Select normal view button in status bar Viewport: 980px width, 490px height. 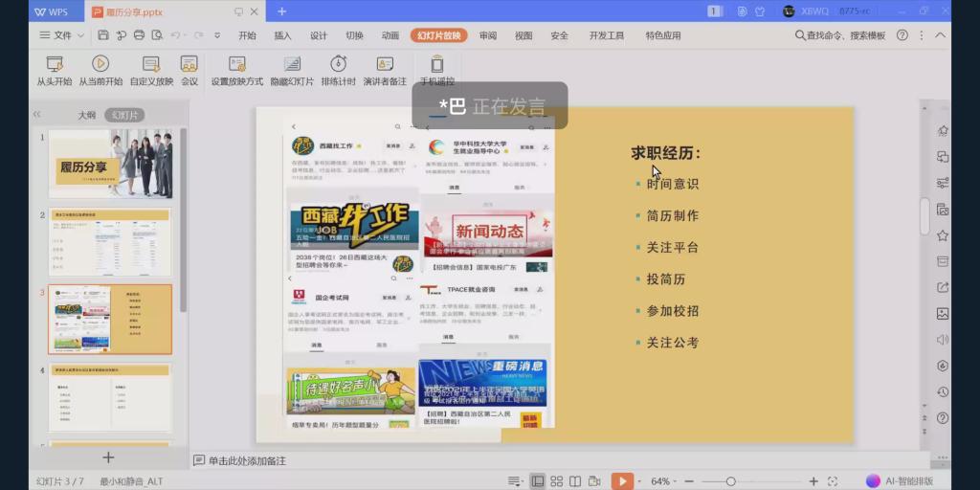pos(538,481)
